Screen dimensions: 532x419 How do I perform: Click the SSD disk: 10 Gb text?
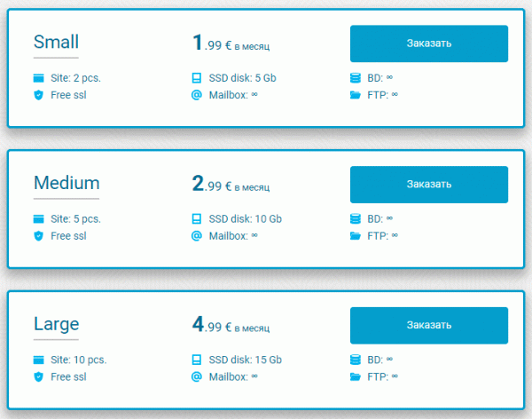click(x=245, y=219)
